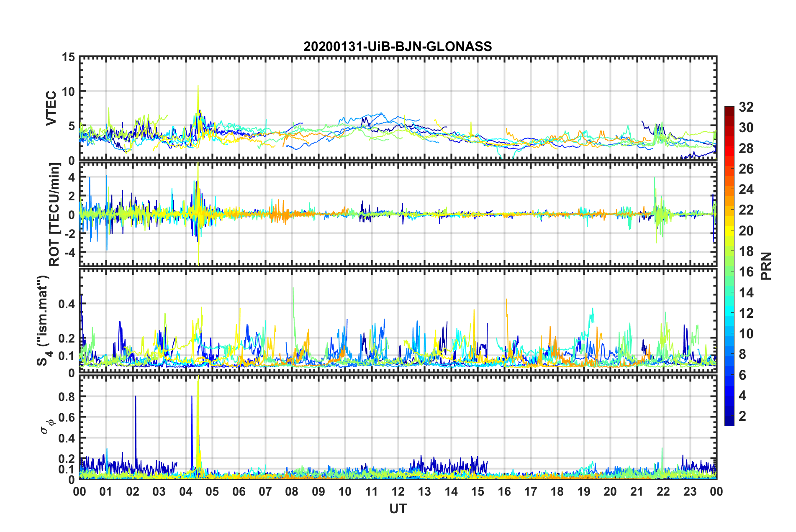Click the UT axis tick label 06
The image size is (796, 532).
[239, 491]
